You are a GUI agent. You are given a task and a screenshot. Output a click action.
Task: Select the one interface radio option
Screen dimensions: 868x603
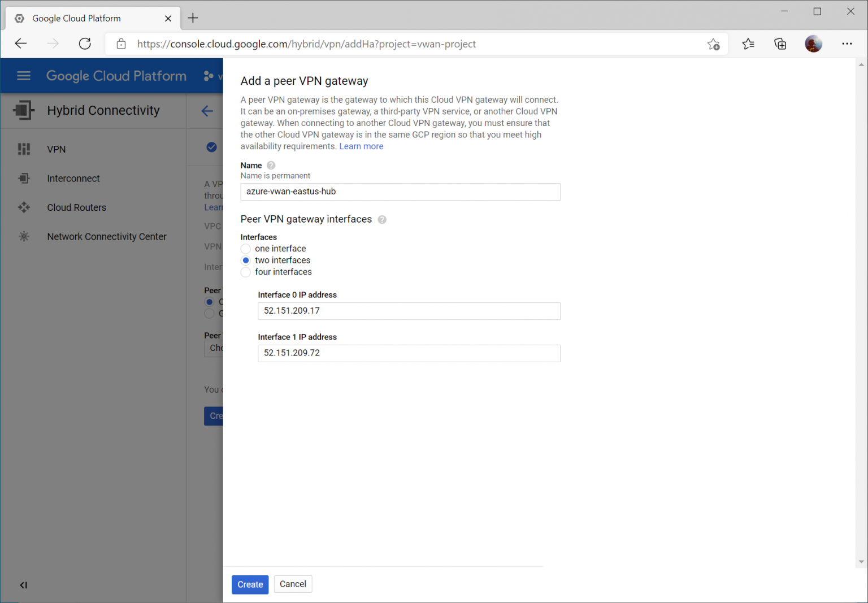pyautogui.click(x=246, y=249)
